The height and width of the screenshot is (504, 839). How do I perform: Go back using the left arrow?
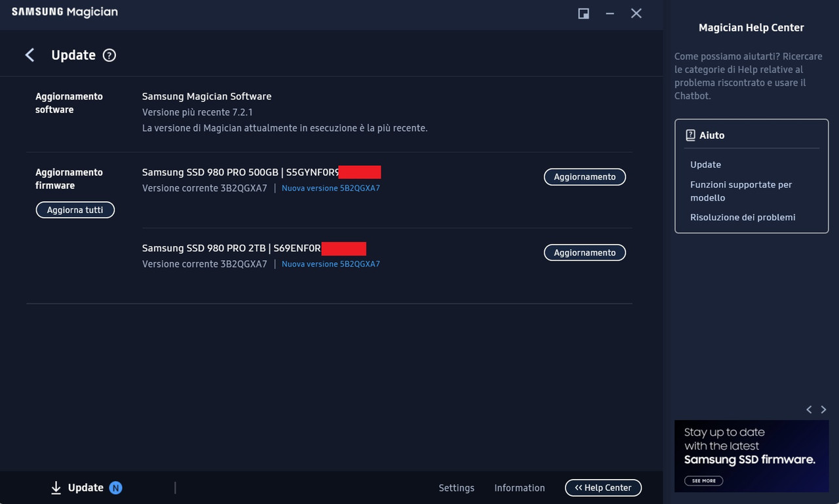pyautogui.click(x=29, y=55)
